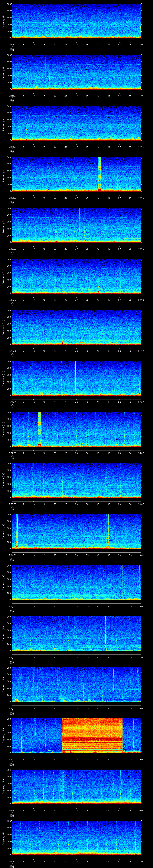Click the 15:00 end time label
The height and width of the screenshot is (868, 153).
click(x=141, y=44)
